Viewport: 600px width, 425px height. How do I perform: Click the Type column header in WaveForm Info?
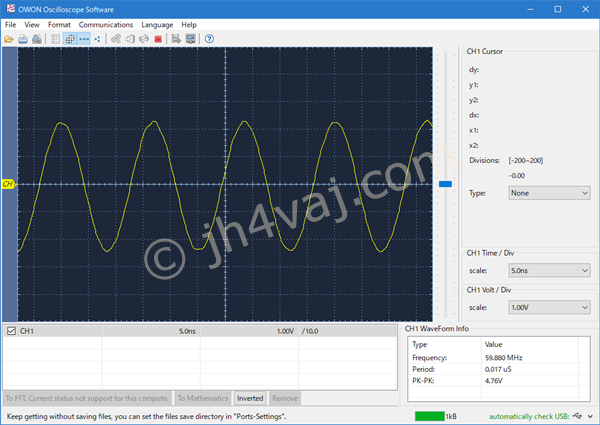pyautogui.click(x=419, y=345)
